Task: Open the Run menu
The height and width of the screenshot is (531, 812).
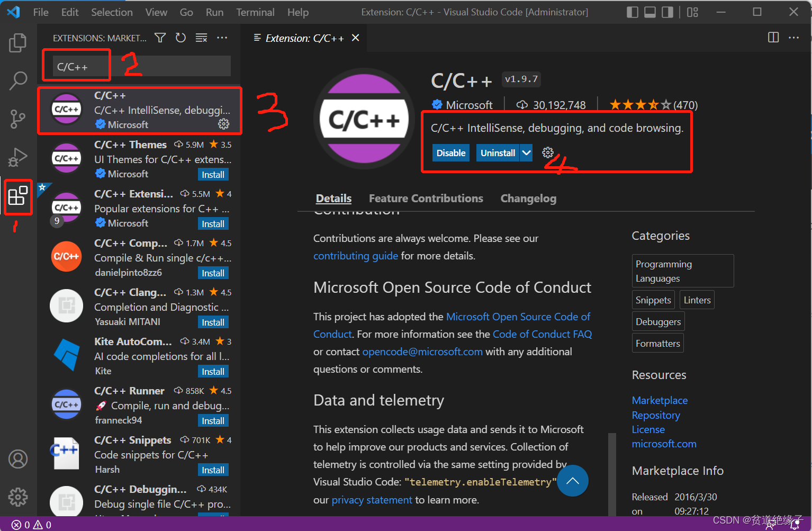Action: coord(214,12)
